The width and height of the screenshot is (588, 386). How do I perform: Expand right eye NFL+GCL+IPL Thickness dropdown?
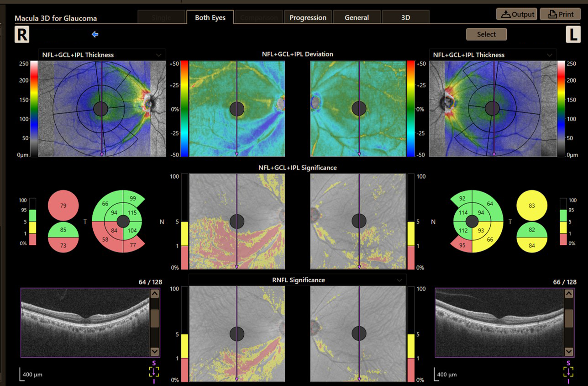tap(158, 55)
